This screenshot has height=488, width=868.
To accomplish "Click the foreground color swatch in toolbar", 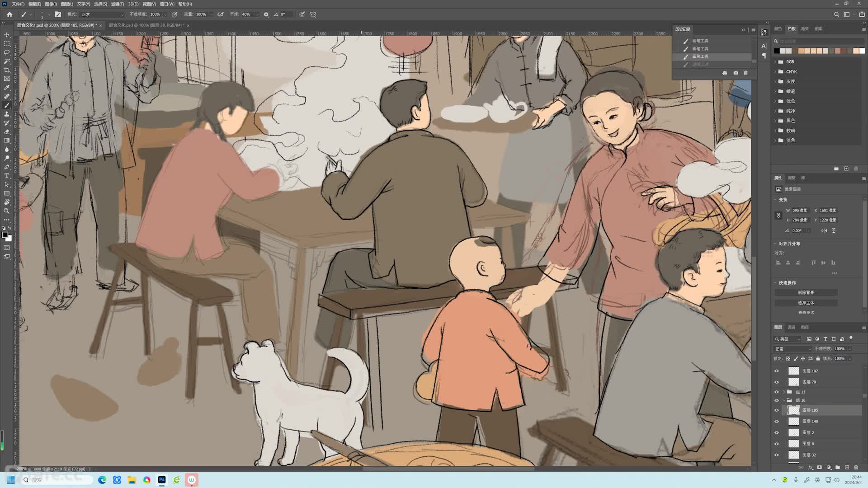I will [5, 235].
